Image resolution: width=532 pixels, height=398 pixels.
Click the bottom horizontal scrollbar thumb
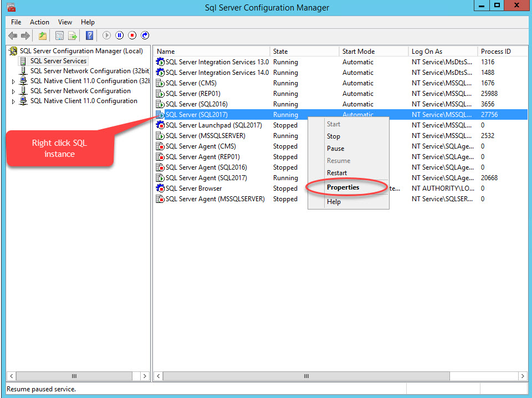click(x=306, y=376)
